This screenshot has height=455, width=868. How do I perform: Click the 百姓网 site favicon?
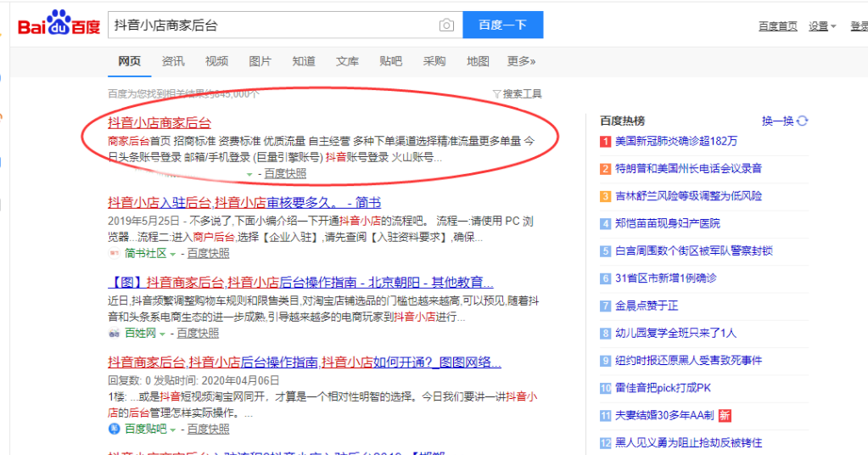point(114,334)
